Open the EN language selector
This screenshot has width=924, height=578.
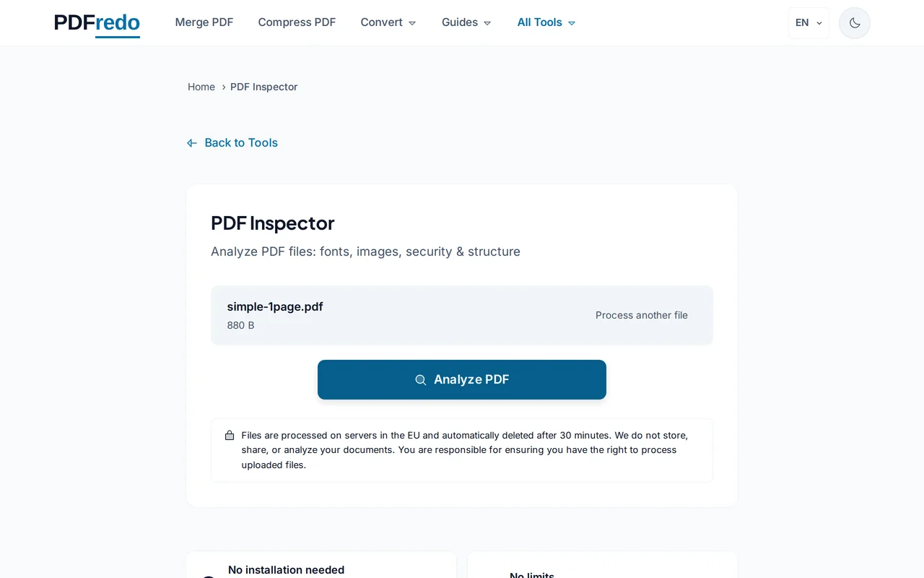tap(808, 22)
